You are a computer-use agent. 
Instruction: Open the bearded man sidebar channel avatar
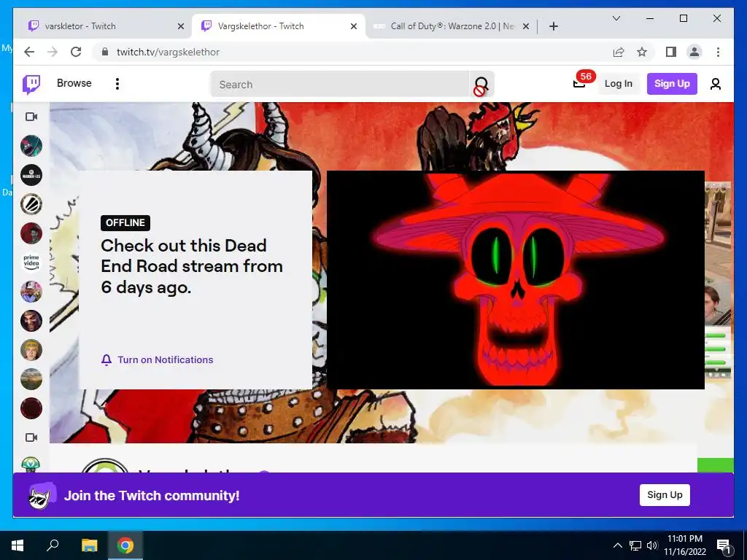click(x=31, y=233)
